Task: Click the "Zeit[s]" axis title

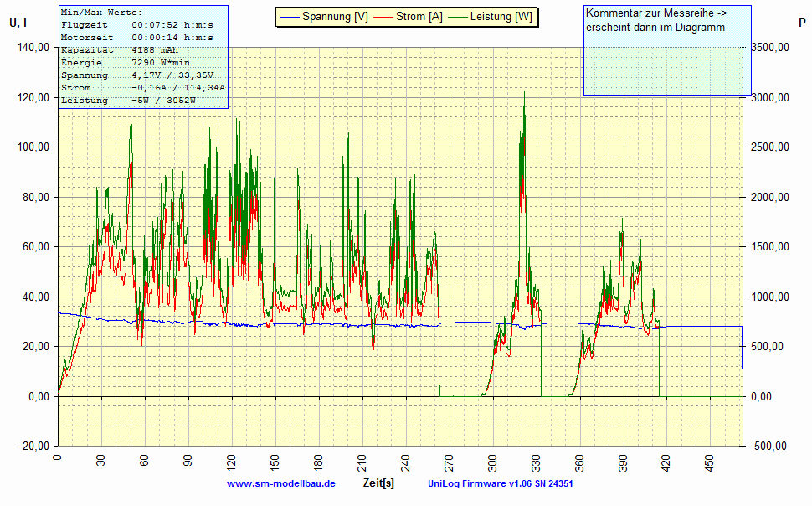Action: (378, 483)
